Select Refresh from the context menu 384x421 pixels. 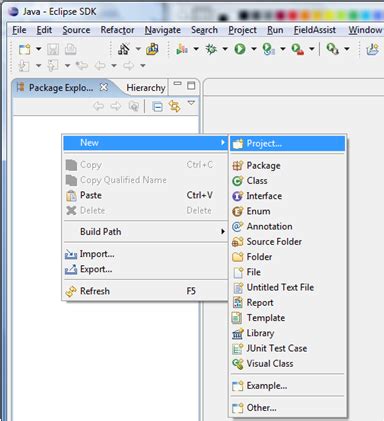click(x=145, y=291)
